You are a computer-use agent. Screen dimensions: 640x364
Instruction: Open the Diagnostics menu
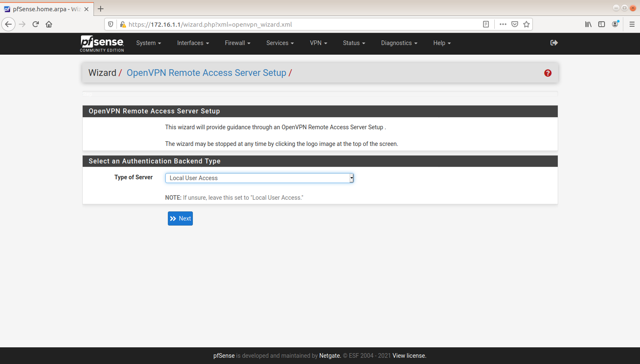click(399, 43)
